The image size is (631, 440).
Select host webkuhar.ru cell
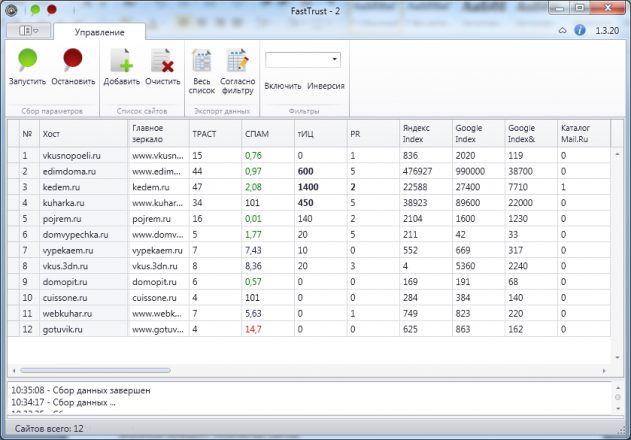(x=83, y=314)
